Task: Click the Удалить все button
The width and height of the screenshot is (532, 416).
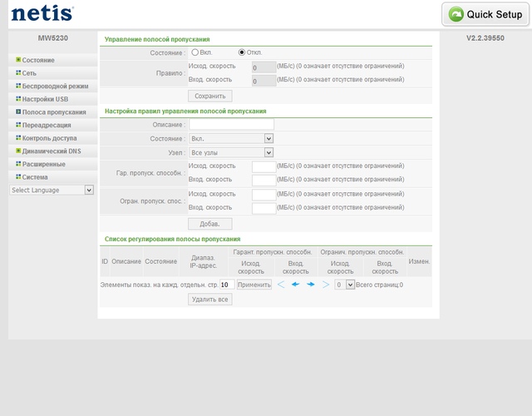Action: point(210,300)
